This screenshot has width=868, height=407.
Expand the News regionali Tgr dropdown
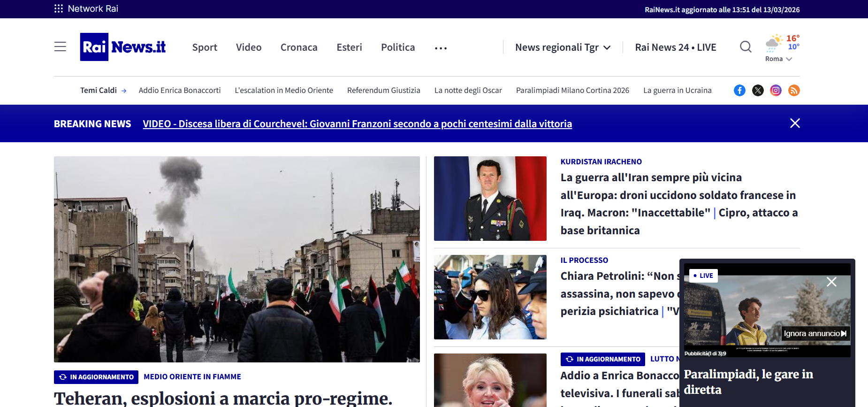click(563, 47)
